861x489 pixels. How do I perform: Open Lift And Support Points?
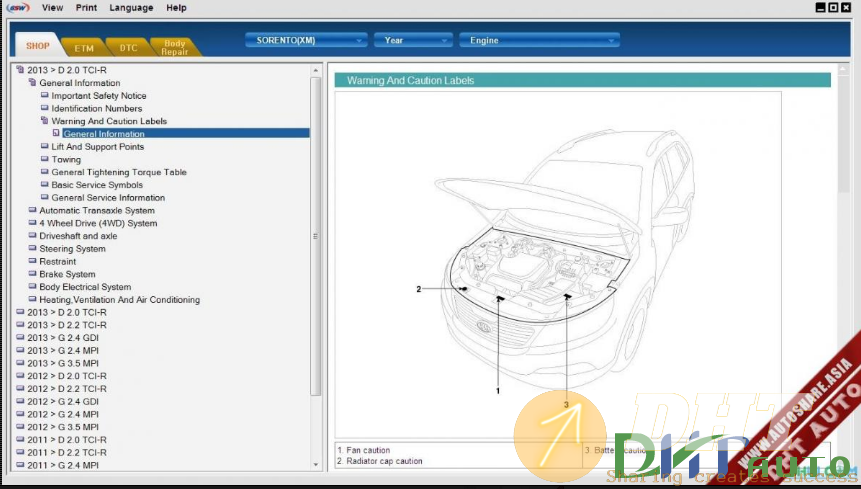pos(98,147)
